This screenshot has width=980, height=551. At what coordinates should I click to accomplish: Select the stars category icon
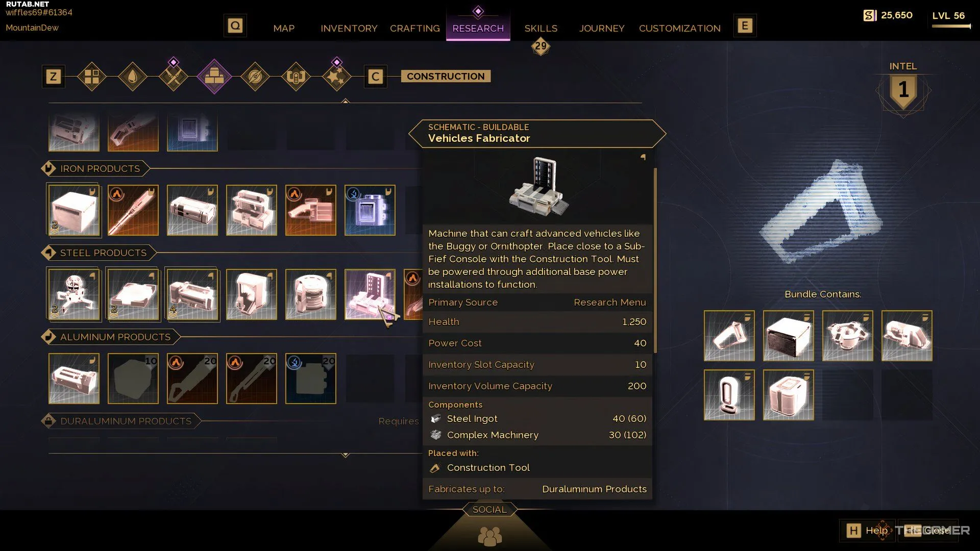pyautogui.click(x=337, y=77)
